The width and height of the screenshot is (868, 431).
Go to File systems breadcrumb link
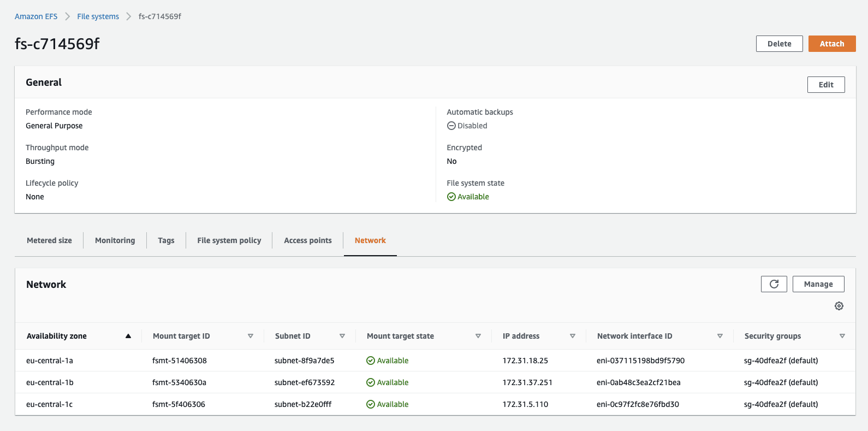point(98,16)
